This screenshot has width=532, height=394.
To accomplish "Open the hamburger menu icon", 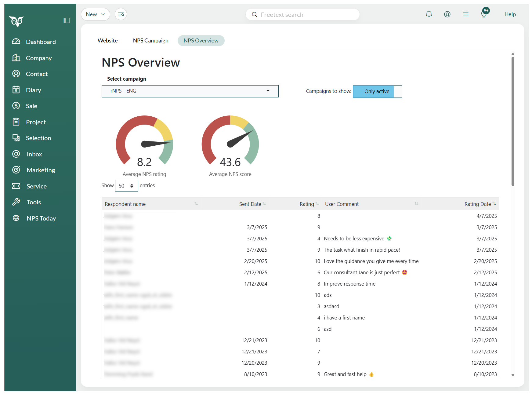I will 465,14.
